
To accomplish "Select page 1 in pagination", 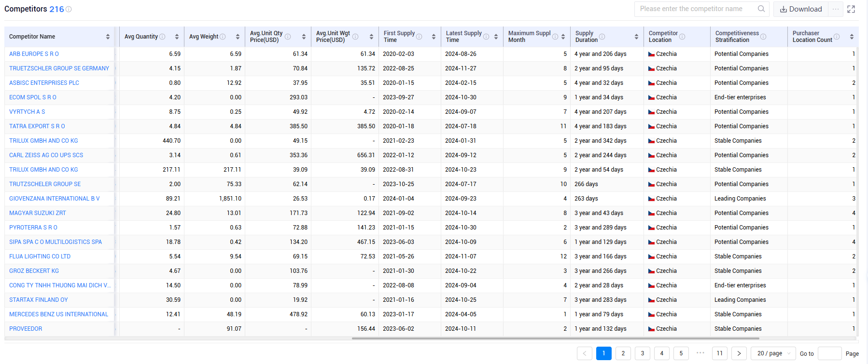I will tap(604, 353).
